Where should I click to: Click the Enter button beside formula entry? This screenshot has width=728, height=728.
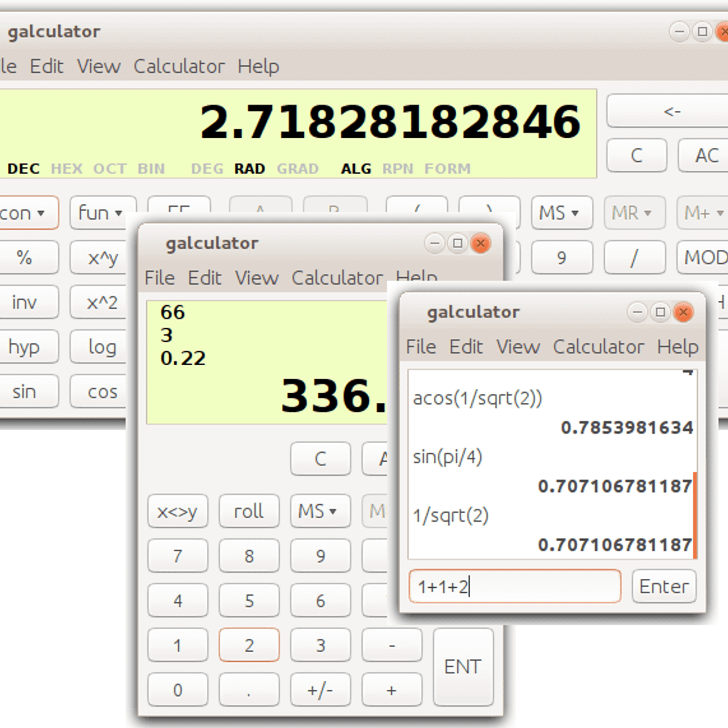coord(664,586)
